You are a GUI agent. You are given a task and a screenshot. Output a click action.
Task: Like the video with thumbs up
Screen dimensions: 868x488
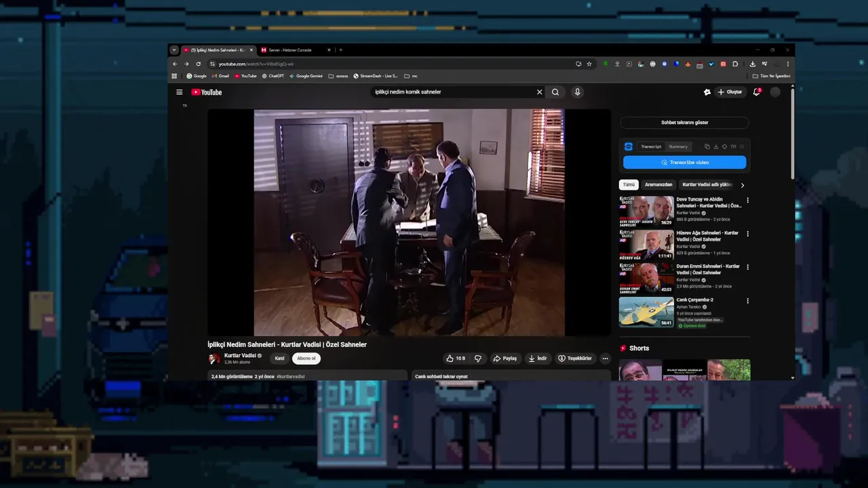(456, 359)
